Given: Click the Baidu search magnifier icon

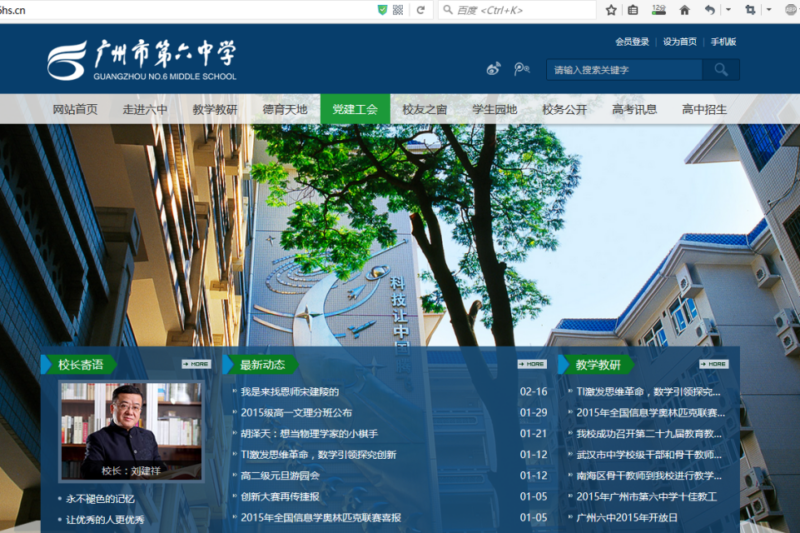Looking at the screenshot, I should (x=447, y=10).
